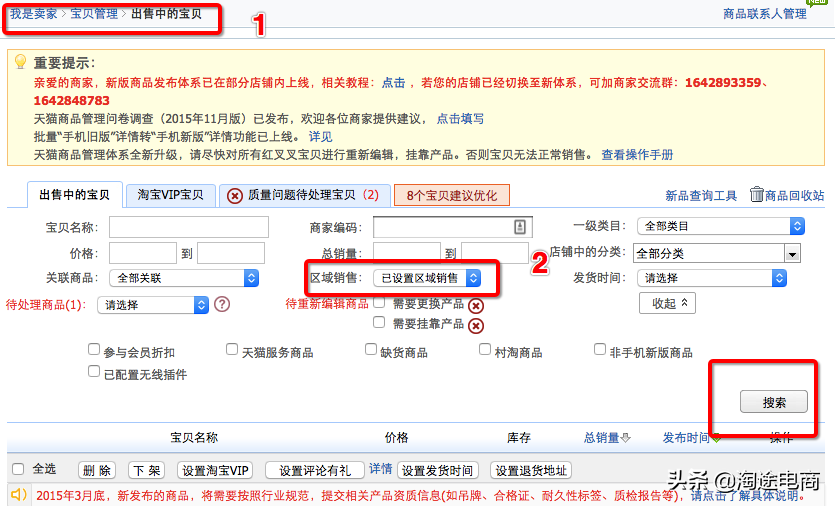Image resolution: width=835 pixels, height=506 pixels.
Task: Go to 宝贝管理 breadcrumb link
Action: tap(94, 14)
